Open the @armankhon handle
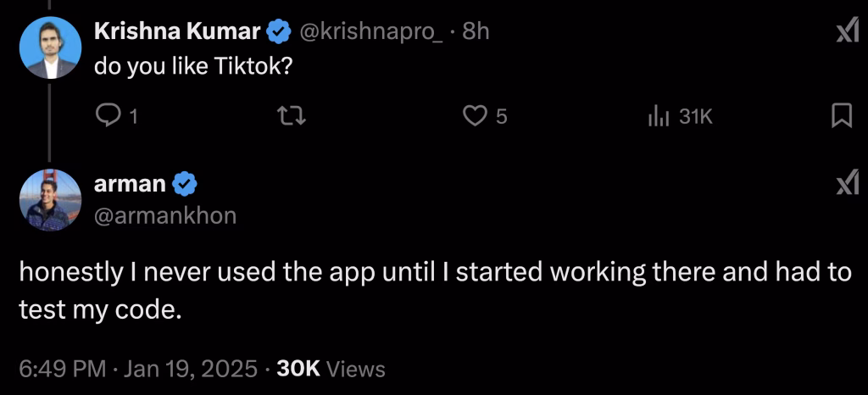 164,215
